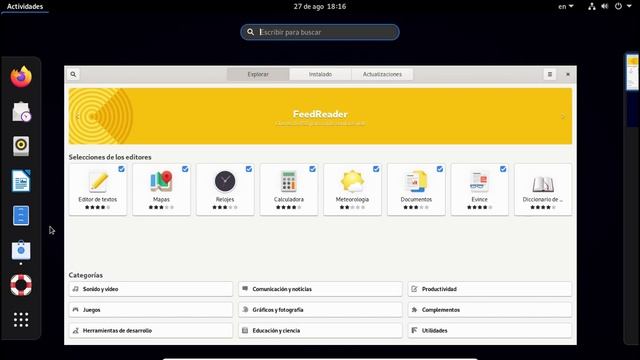Open Firefox from the dock
The image size is (640, 360).
click(x=21, y=77)
